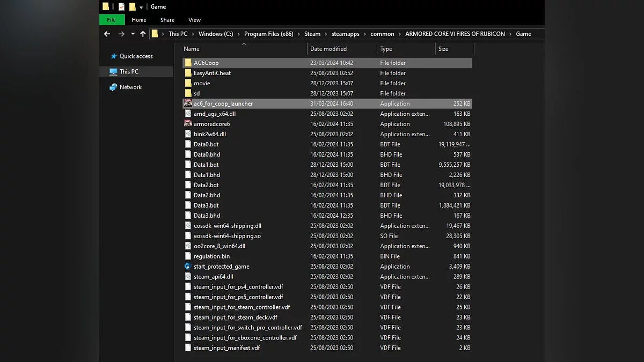Select the AC6Coop folder icon
Image resolution: width=644 pixels, height=362 pixels.
click(188, 63)
